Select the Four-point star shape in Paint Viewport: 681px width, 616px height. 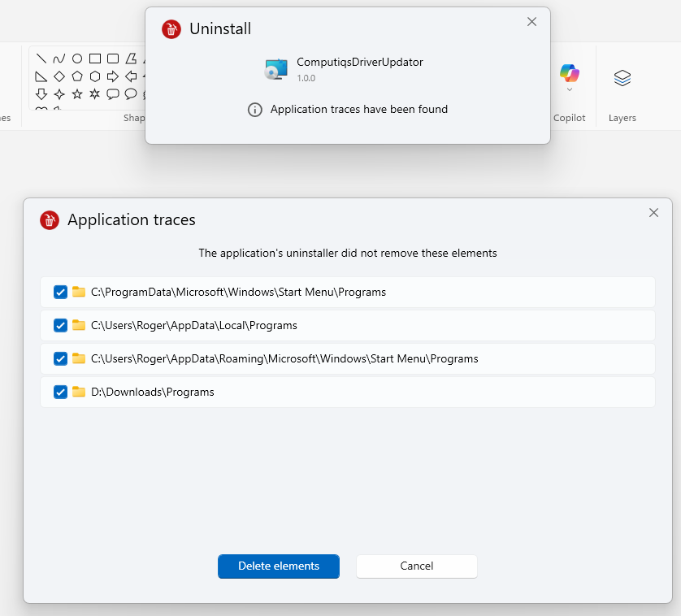tap(59, 93)
